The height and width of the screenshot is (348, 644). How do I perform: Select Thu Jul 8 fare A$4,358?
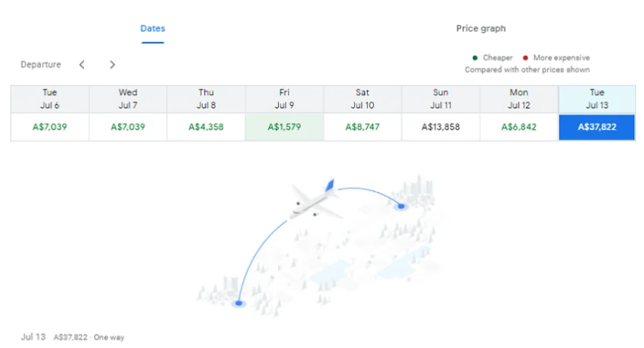tap(206, 127)
